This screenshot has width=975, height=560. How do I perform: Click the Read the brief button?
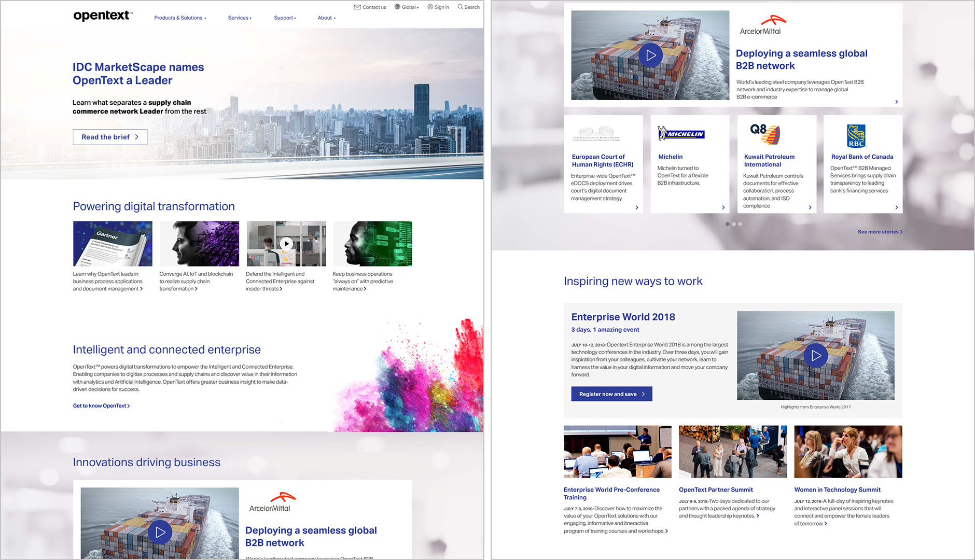tap(110, 137)
